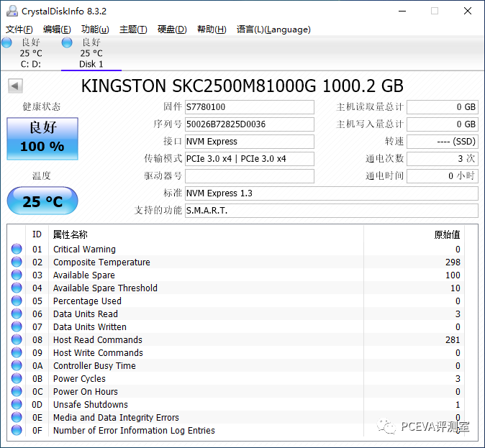Click the status icon for Available Spare row 03
Image resolution: width=485 pixels, height=448 pixels.
(17, 275)
